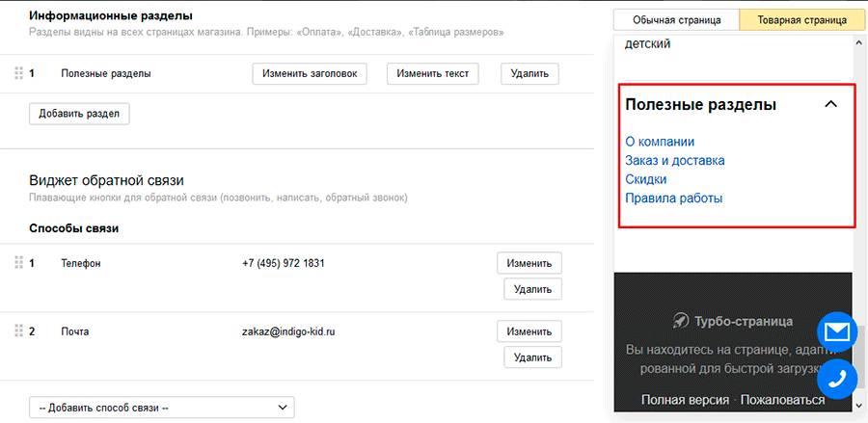
Task: Click the Изменить текст button
Action: click(432, 73)
